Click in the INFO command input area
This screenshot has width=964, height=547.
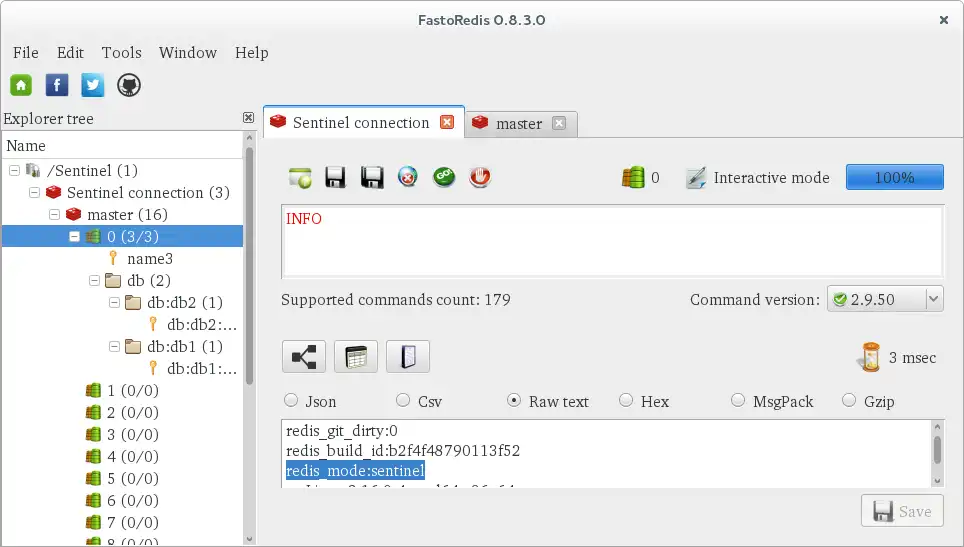coord(612,242)
